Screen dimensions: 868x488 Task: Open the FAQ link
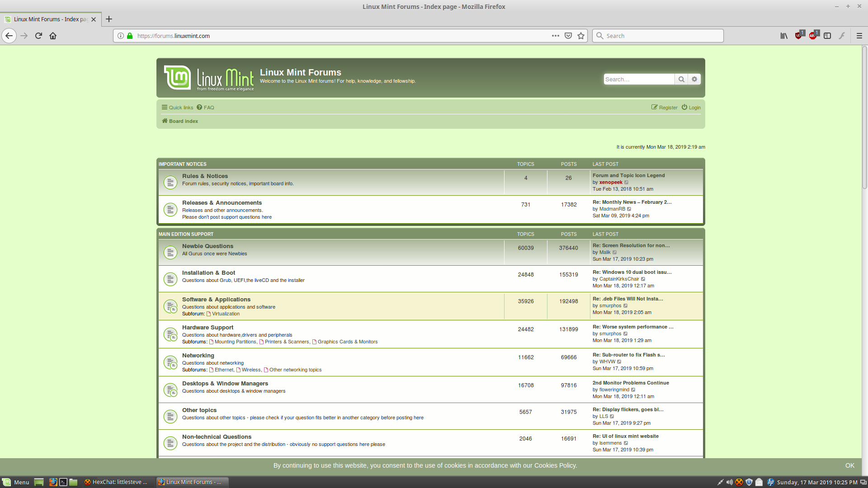(205, 108)
